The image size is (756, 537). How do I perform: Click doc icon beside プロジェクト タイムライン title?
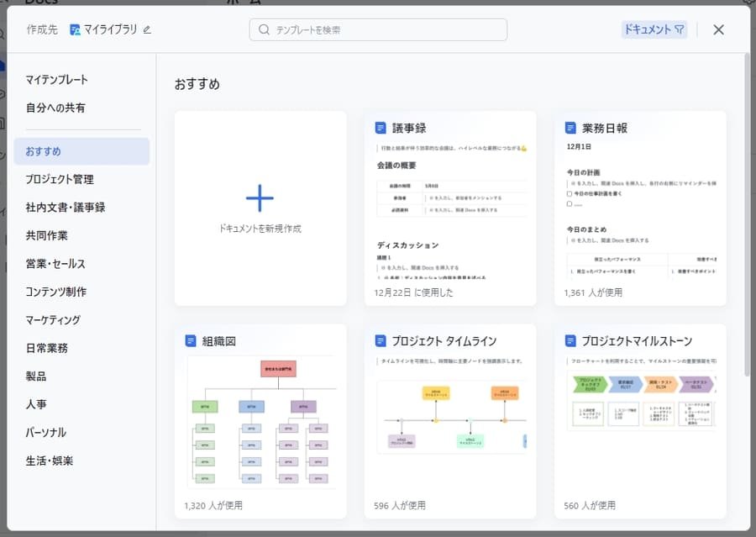pyautogui.click(x=381, y=341)
